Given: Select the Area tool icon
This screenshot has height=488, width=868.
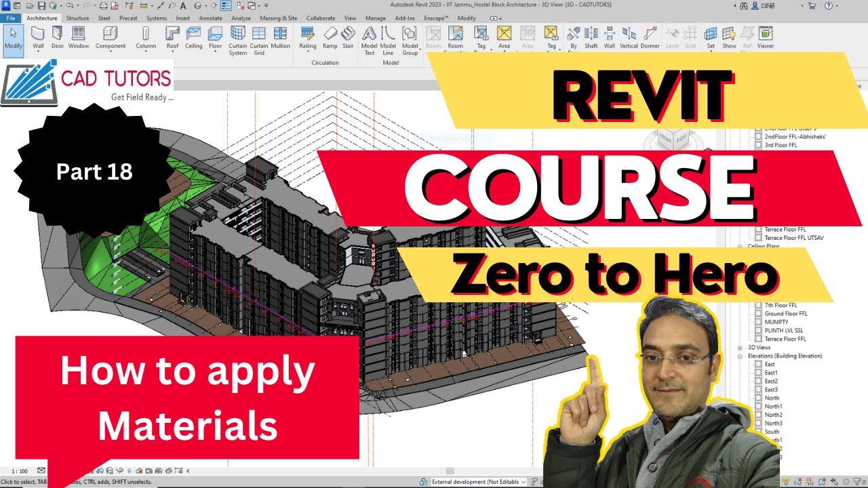Looking at the screenshot, I should click(x=504, y=33).
